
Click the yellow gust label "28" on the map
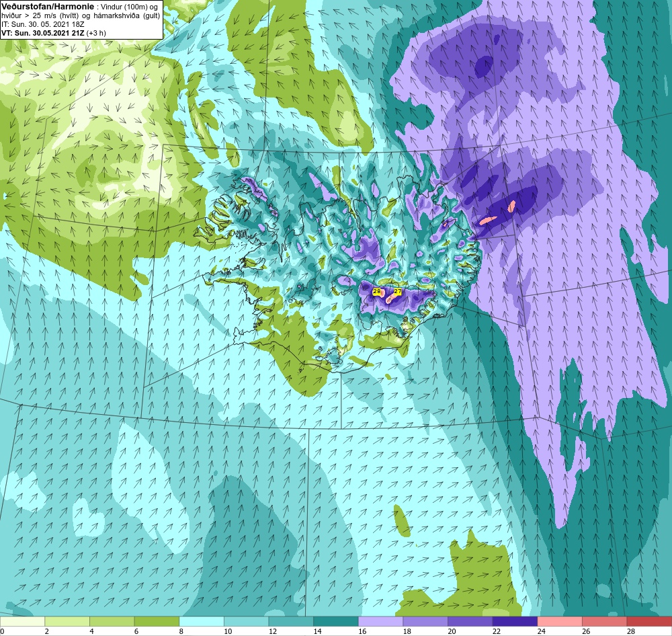point(377,292)
